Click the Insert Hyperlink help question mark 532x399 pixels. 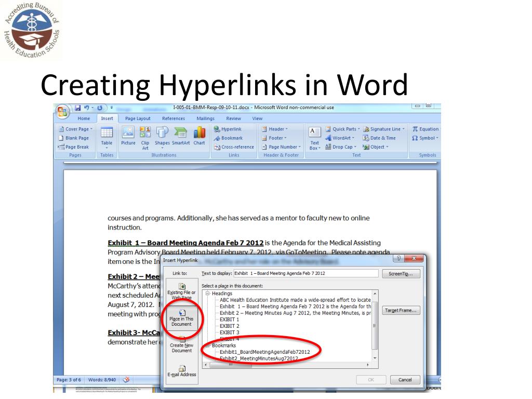(x=399, y=258)
